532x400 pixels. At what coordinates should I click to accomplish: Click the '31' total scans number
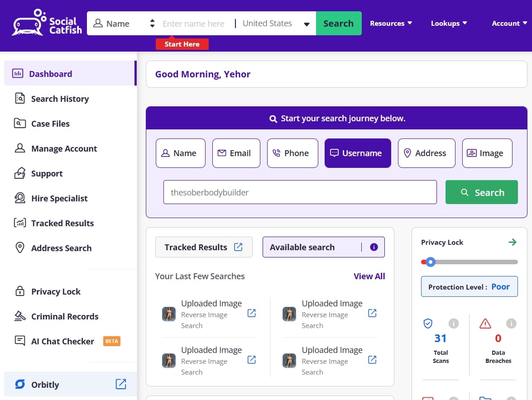(441, 338)
